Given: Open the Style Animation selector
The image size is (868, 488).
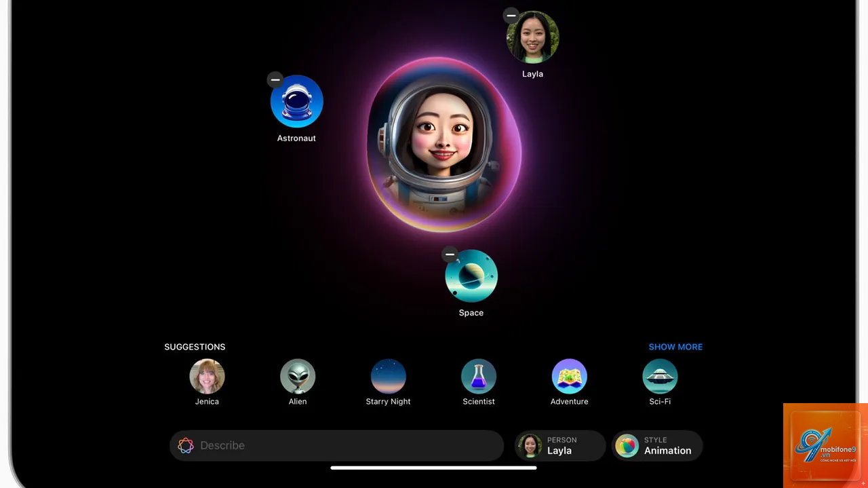Looking at the screenshot, I should tap(657, 446).
